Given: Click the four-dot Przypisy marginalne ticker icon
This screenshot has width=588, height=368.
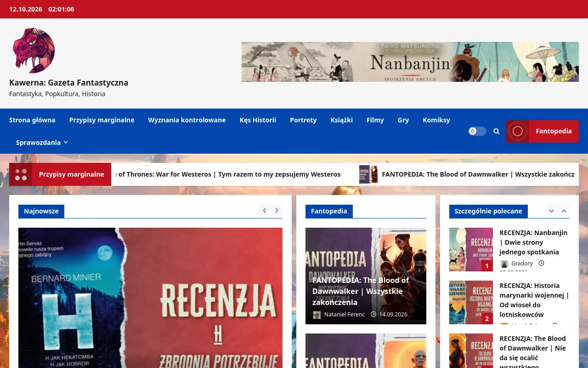Looking at the screenshot, I should [21, 174].
